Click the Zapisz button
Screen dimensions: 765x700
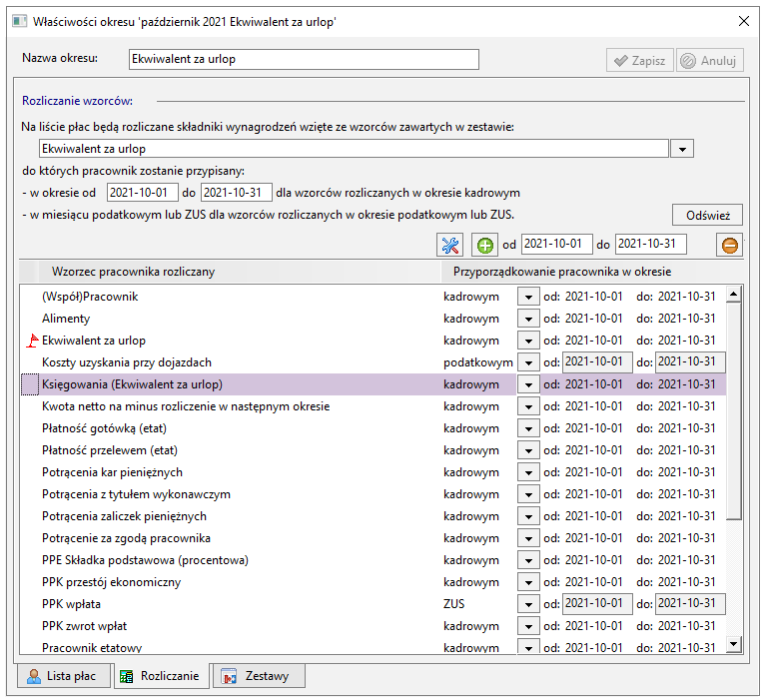click(639, 61)
